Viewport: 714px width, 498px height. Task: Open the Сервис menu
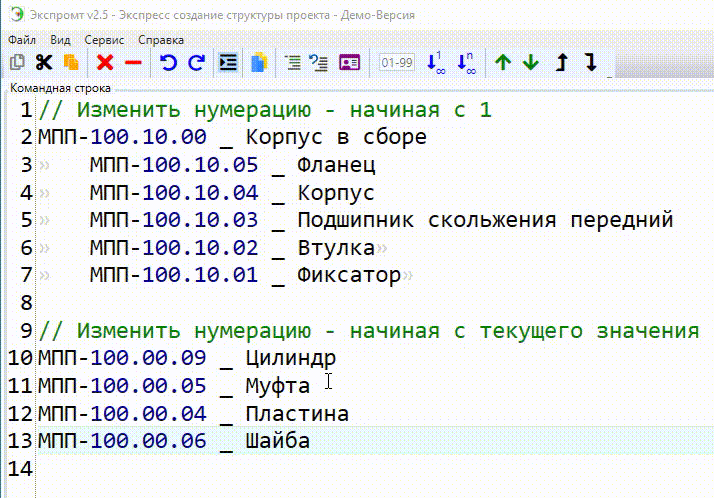coord(104,40)
